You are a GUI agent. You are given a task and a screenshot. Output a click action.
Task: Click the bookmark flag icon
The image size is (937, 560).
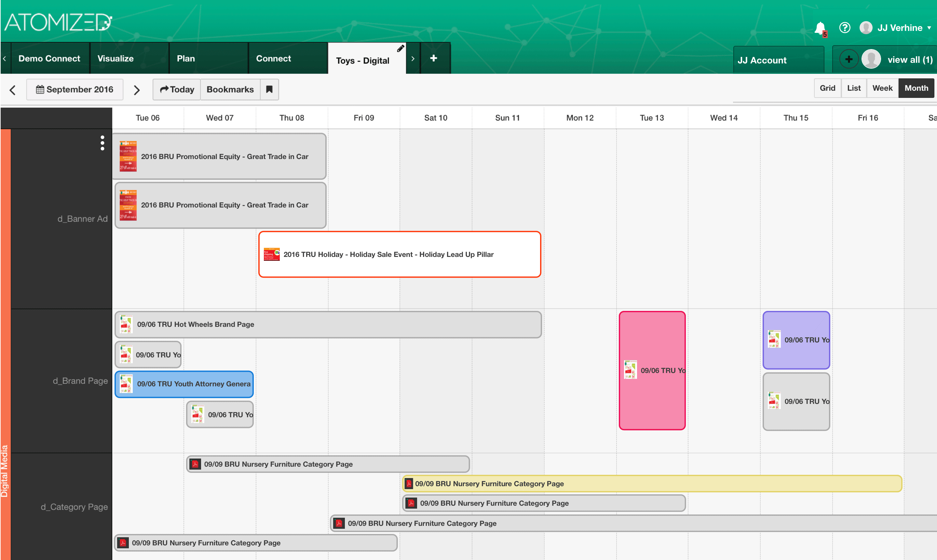point(269,89)
